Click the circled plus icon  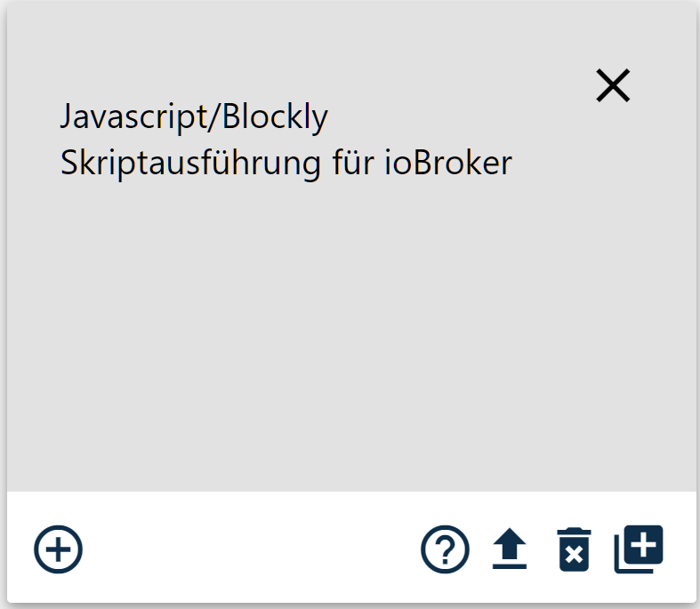[x=58, y=549]
